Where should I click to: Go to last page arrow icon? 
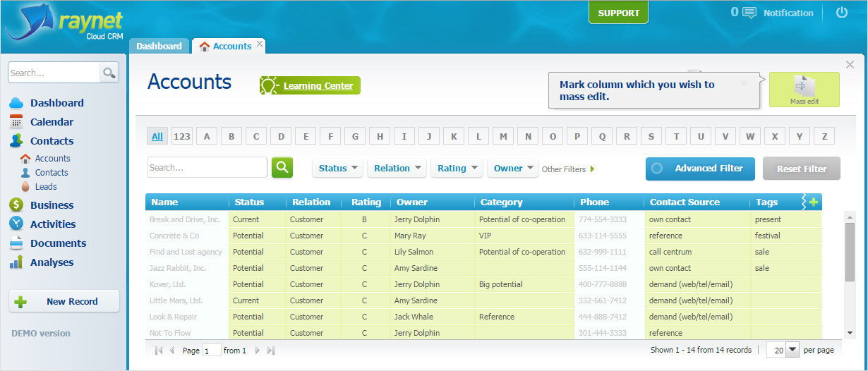point(271,351)
